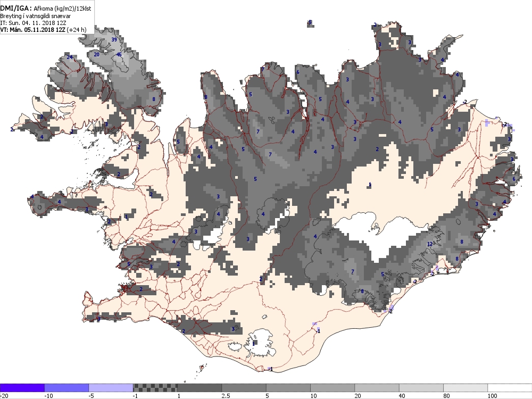Click the light gray legend swatch between 40 and 80

pos(421,388)
